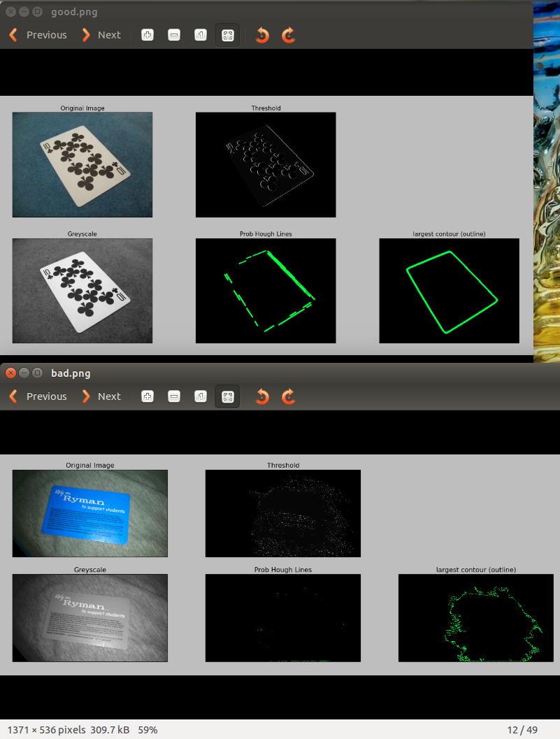This screenshot has width=560, height=739.
Task: Click largest contour outline plot in good.png
Action: tap(450, 291)
